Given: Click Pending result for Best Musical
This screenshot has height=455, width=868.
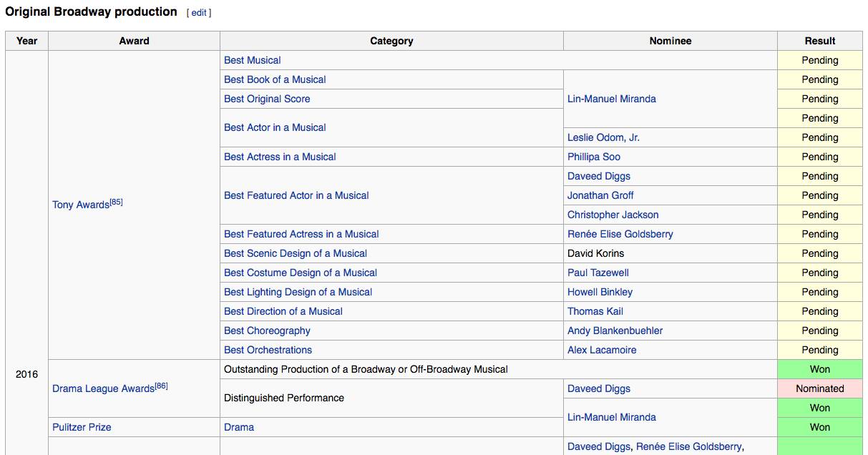Looking at the screenshot, I should pos(820,60).
